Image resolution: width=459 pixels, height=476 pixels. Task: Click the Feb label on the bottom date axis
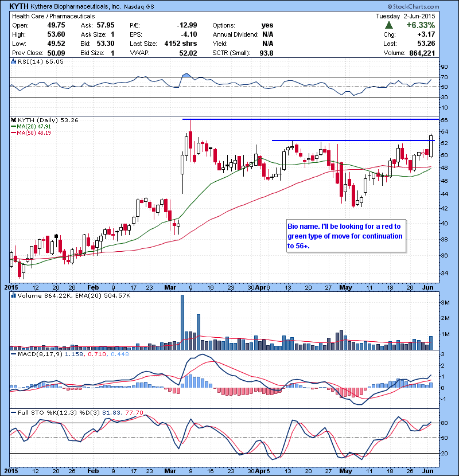93,471
